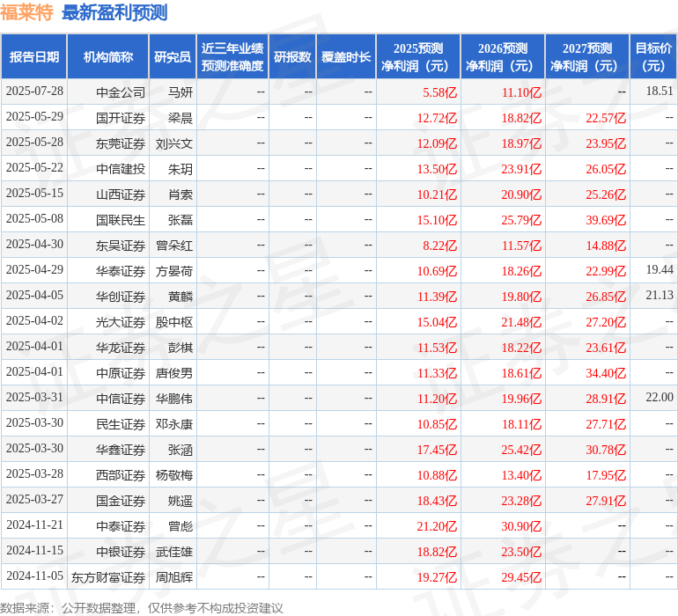Select the 覆盖时长 column header

point(346,56)
